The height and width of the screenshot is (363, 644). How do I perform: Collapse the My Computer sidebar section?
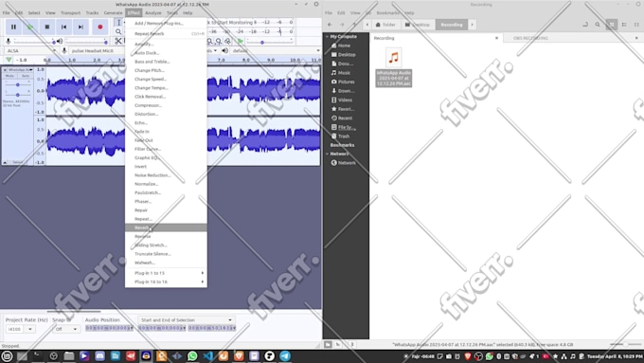point(328,37)
